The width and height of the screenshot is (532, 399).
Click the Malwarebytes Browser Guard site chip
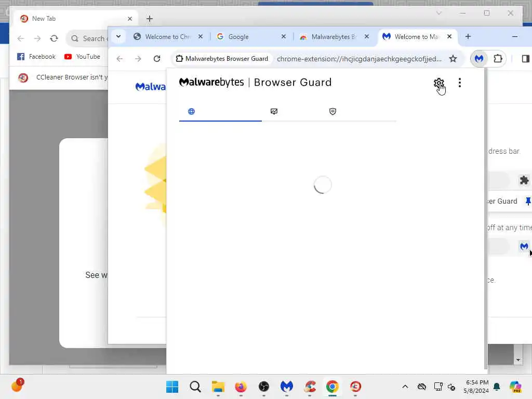tap(222, 59)
